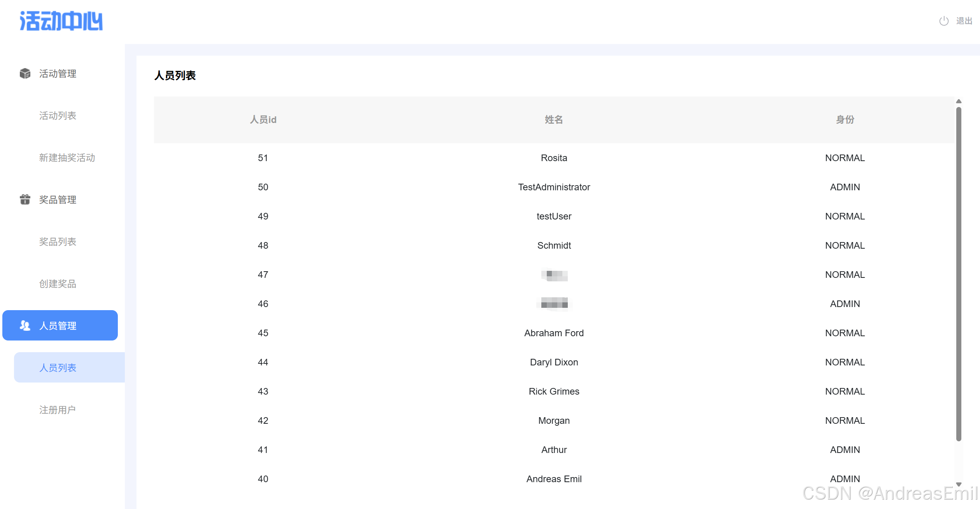Open 注册用户 page

[58, 410]
